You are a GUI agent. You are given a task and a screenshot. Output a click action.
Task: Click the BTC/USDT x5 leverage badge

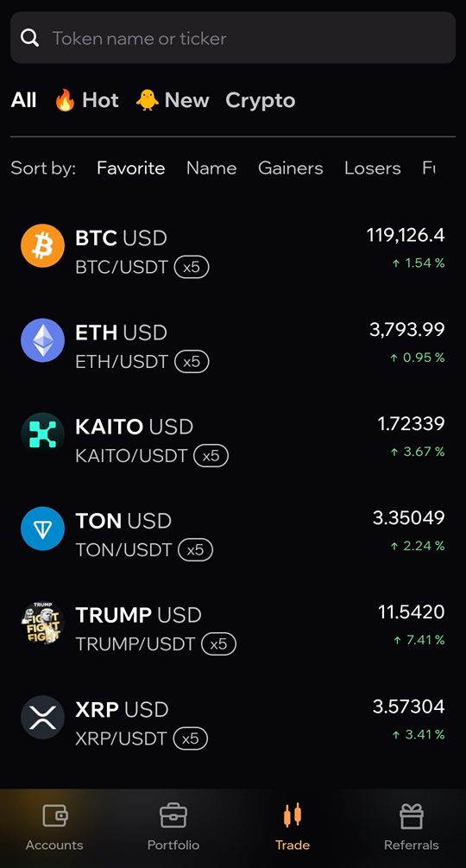(x=192, y=268)
